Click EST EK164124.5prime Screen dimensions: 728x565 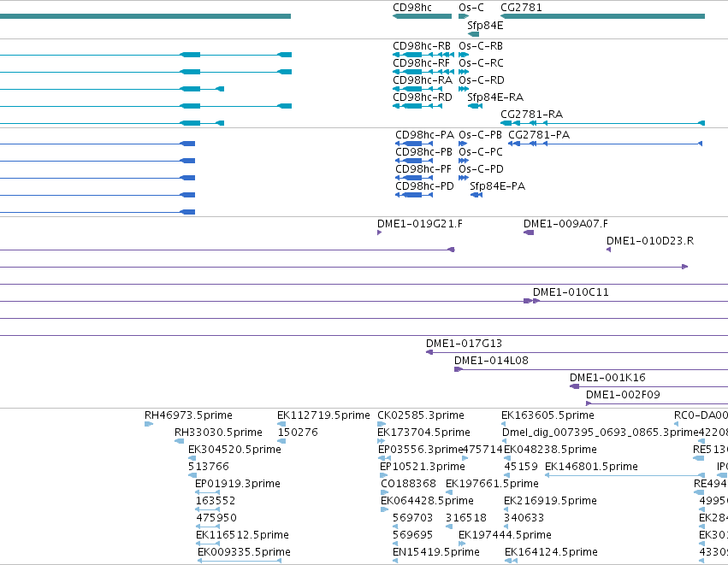click(x=551, y=552)
